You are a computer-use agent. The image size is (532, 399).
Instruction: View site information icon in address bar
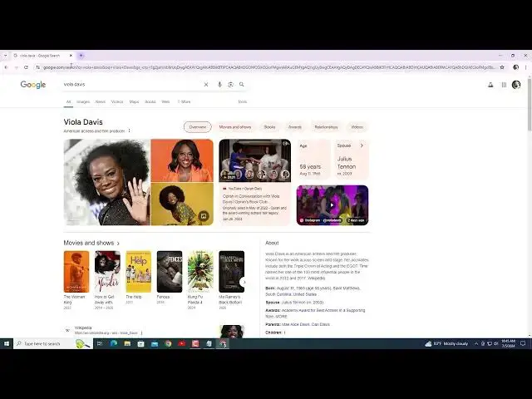38,67
